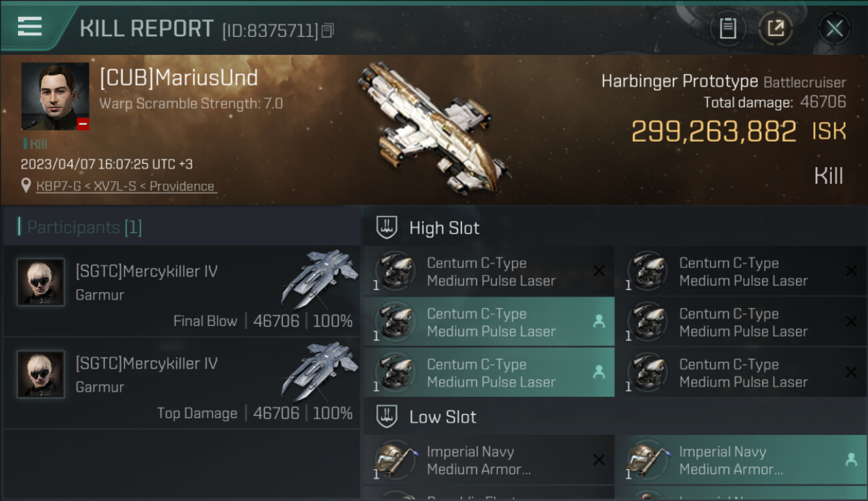Image resolution: width=868 pixels, height=501 pixels.
Task: Click the person icon on second-row left laser
Action: (x=599, y=321)
